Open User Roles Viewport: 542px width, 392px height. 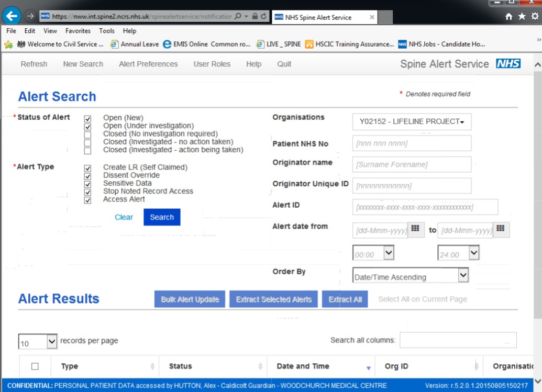pos(212,64)
